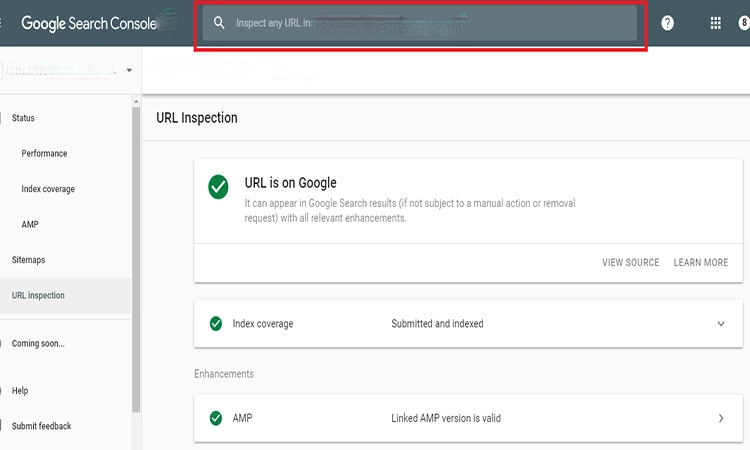
Task: Open Help in the sidebar
Action: click(x=20, y=391)
